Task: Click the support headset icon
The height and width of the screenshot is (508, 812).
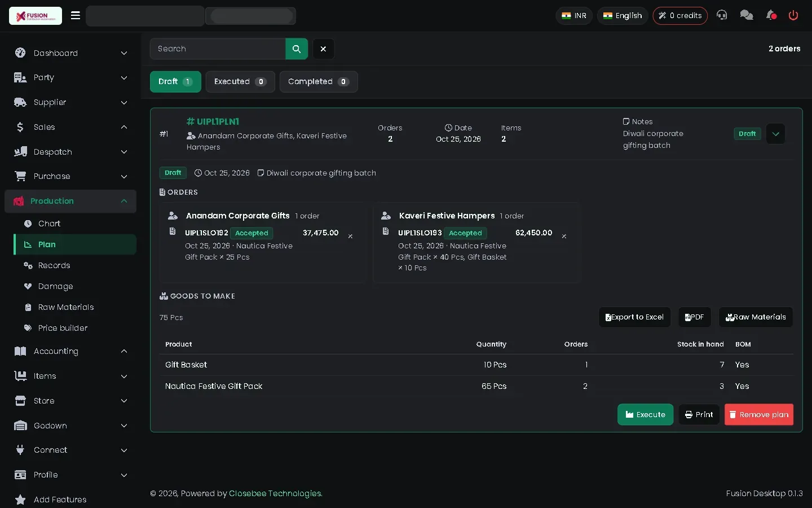Action: pos(722,15)
